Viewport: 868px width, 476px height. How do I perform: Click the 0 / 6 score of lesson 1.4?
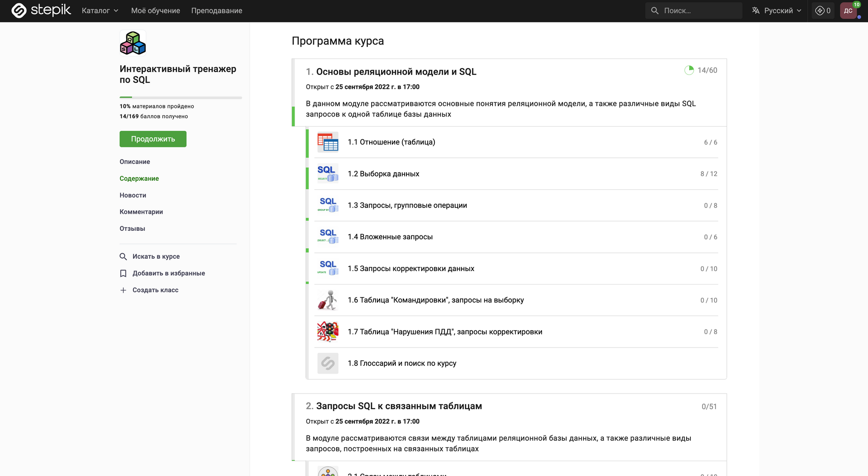click(711, 237)
